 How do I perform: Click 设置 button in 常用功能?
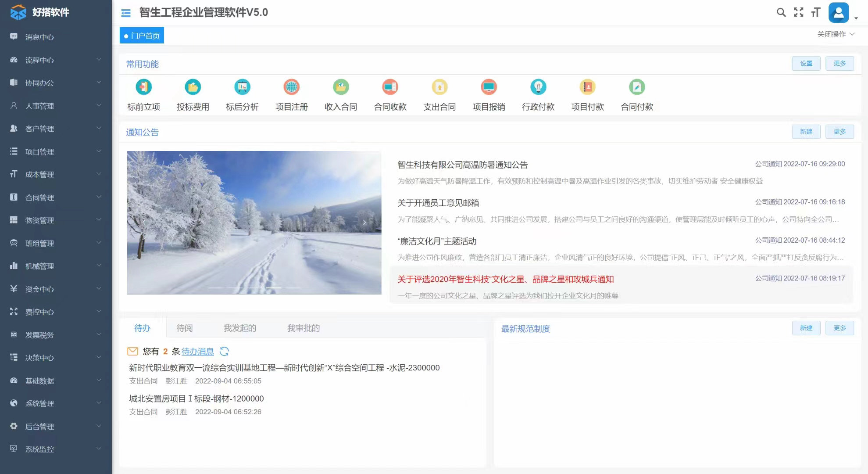click(x=806, y=63)
